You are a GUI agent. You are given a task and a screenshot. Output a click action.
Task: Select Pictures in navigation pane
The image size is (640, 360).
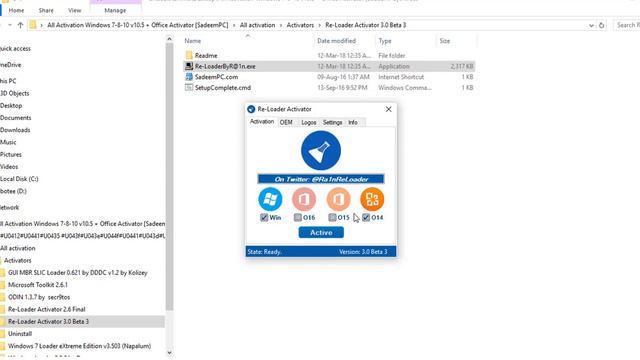(11, 154)
